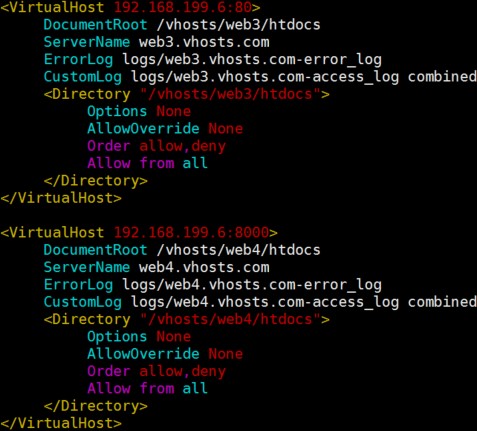Click allow,deny in the web3 Directory block
The width and height of the screenshot is (477, 431).
tap(183, 146)
